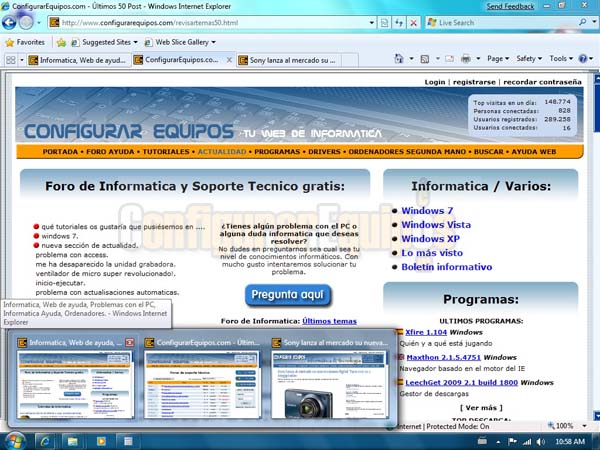Click the Windows Start orb
Screen dimensions: 600x450
click(15, 442)
